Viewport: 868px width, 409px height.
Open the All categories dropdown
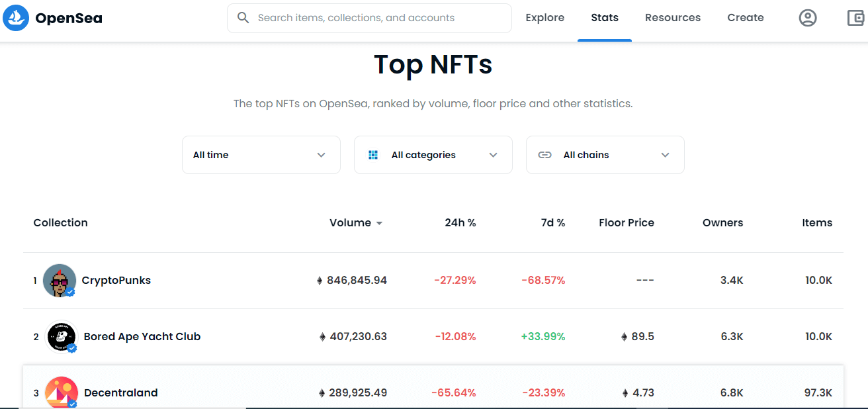coord(433,154)
